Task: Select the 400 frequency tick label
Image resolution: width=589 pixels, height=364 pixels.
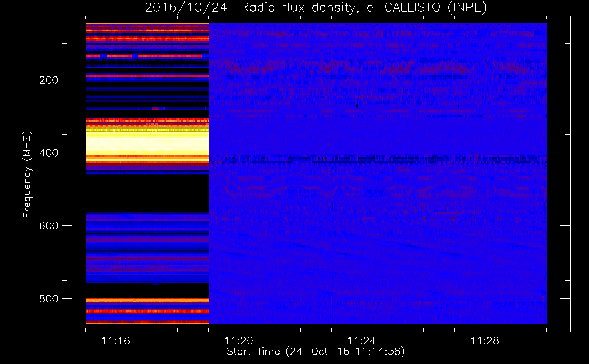Action: [x=49, y=153]
